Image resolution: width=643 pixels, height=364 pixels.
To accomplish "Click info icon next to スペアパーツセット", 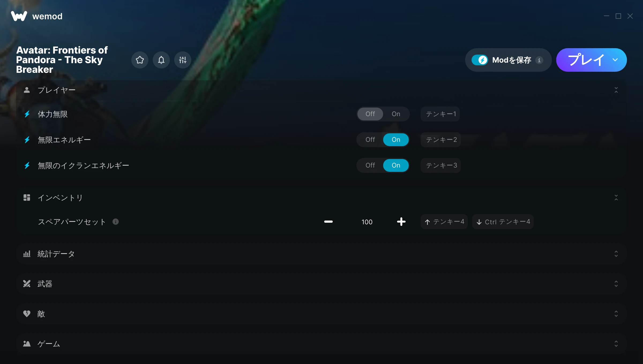I will click(115, 222).
